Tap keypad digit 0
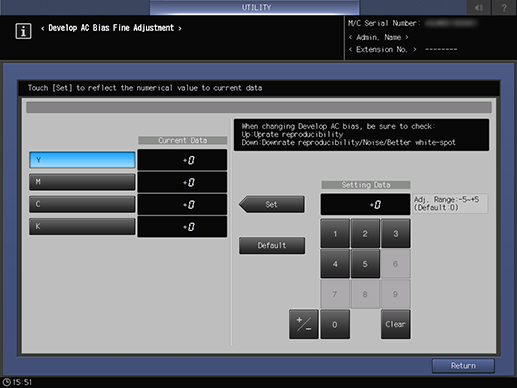 point(335,324)
